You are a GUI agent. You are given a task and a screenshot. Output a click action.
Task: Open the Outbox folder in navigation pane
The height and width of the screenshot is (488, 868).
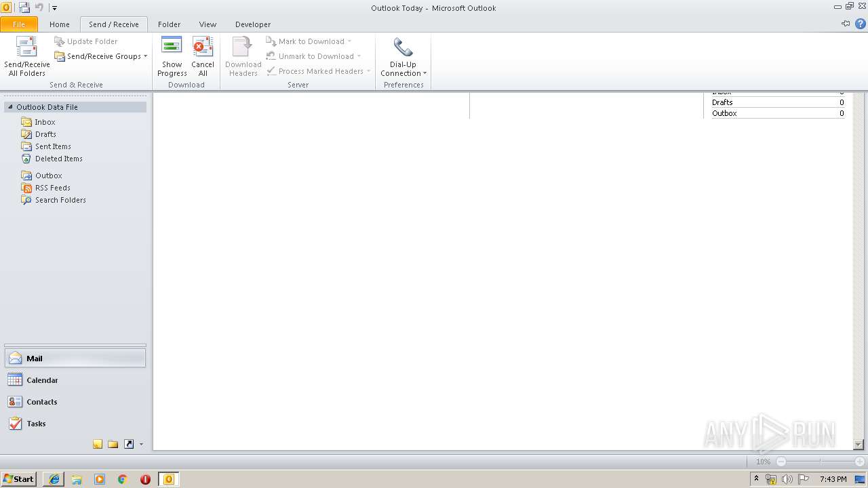tap(49, 176)
